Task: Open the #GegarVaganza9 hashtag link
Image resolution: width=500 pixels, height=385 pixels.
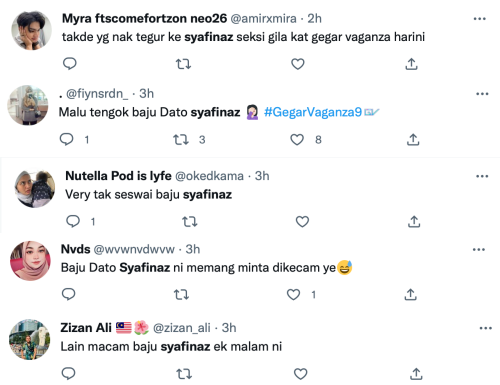Action: [313, 112]
